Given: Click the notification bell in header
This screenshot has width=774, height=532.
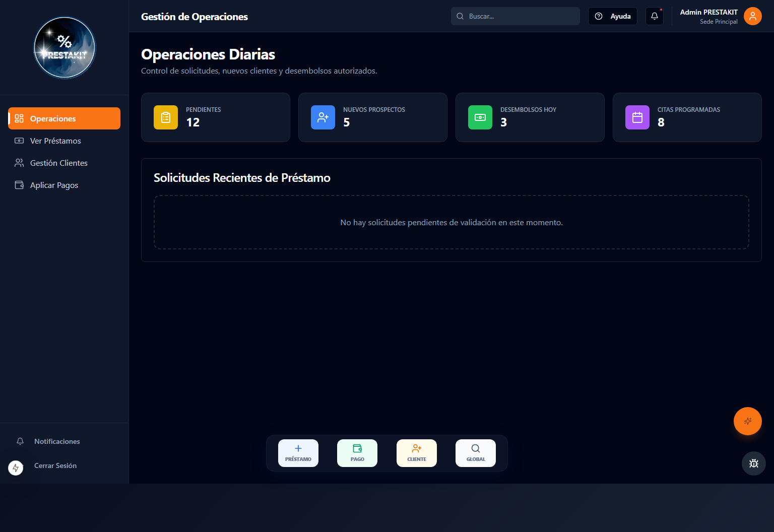Looking at the screenshot, I should (655, 16).
